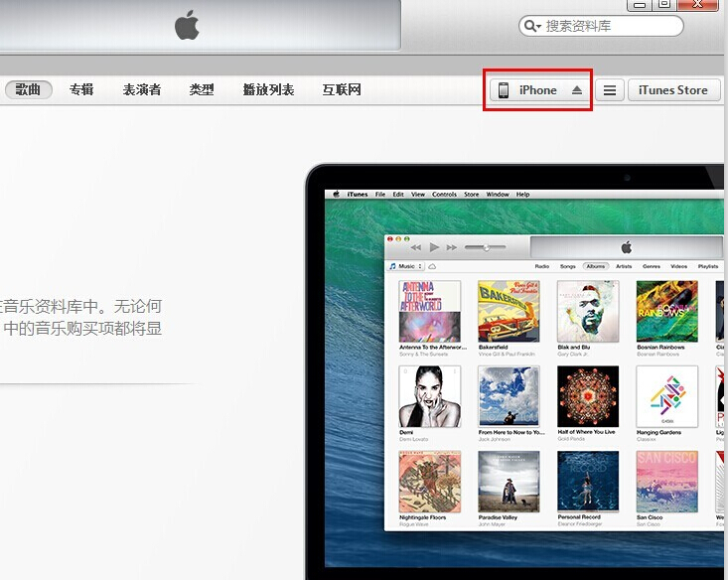
Task: Switch to the 表演者 tab
Action: pos(142,89)
